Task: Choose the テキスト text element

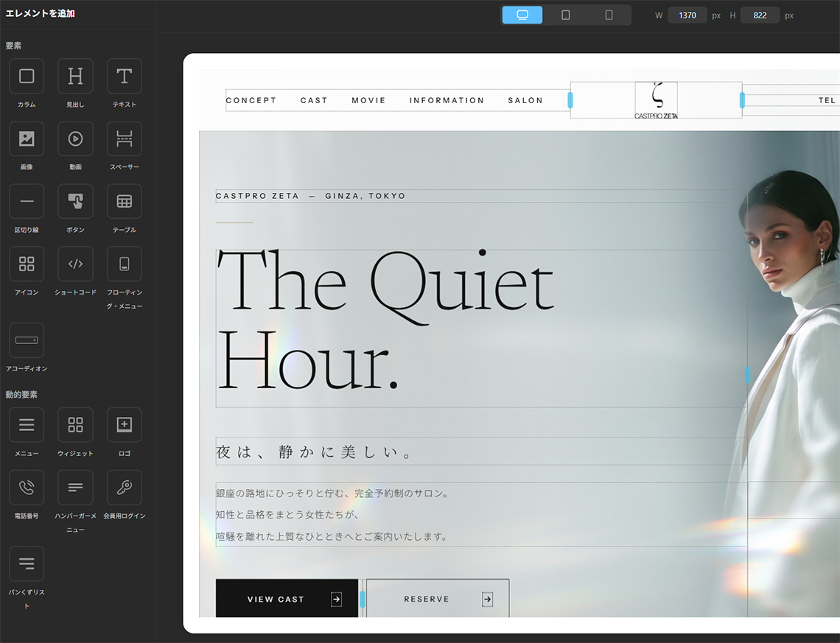Action: 125,76
